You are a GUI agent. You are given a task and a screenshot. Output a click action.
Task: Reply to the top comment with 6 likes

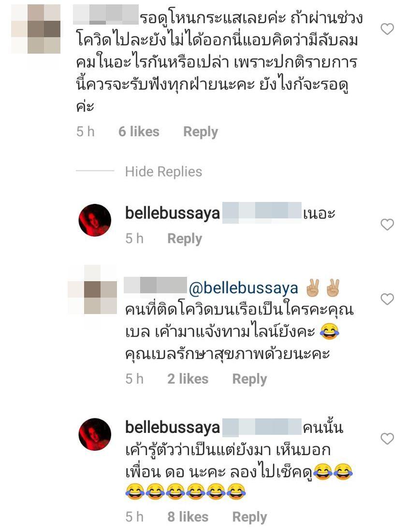(201, 132)
